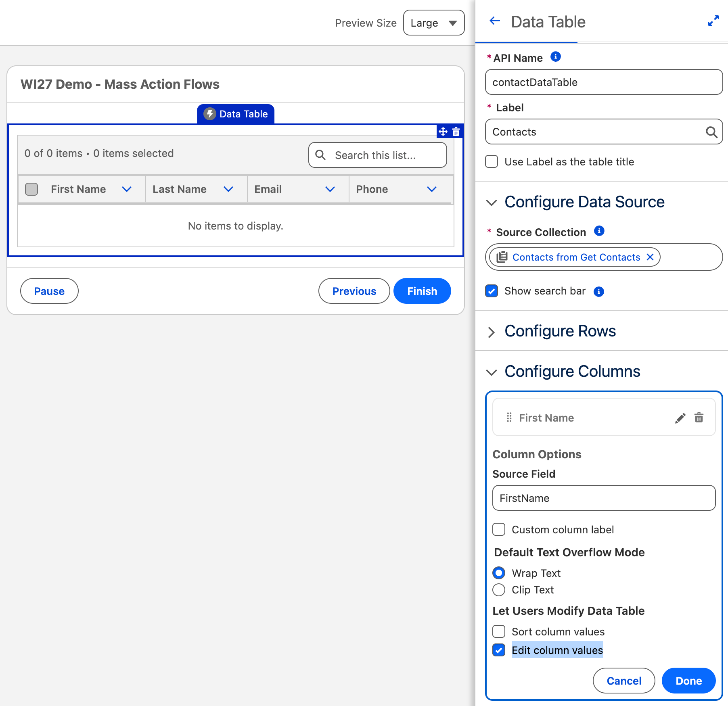728x706 pixels.
Task: Uncheck the Show search bar checkbox
Action: (x=492, y=291)
